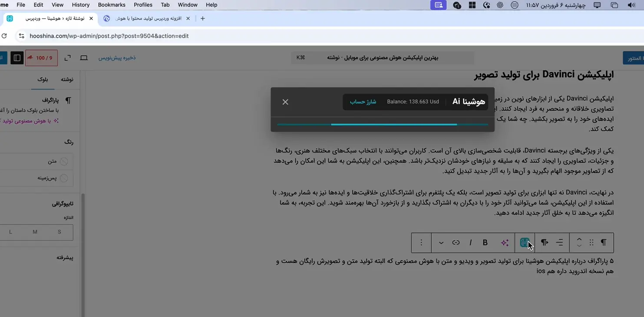
Task: Open laptop preview device icon
Action: pos(84,58)
